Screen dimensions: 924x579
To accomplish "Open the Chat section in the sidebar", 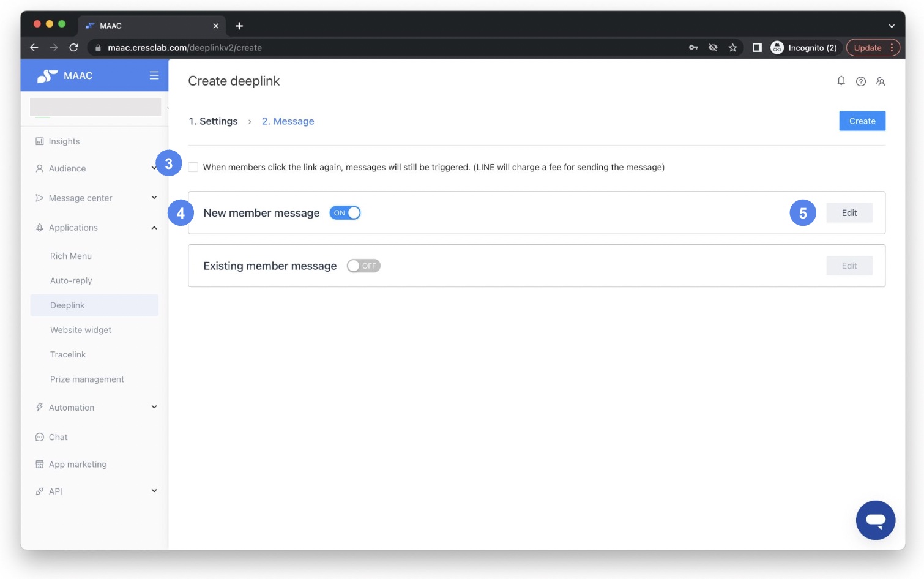I will click(x=58, y=437).
